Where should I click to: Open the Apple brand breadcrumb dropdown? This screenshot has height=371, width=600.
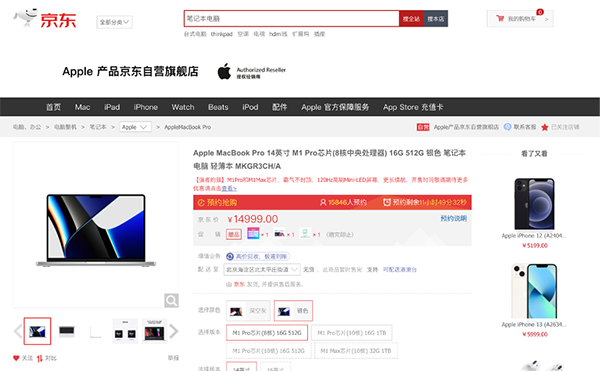tap(135, 127)
